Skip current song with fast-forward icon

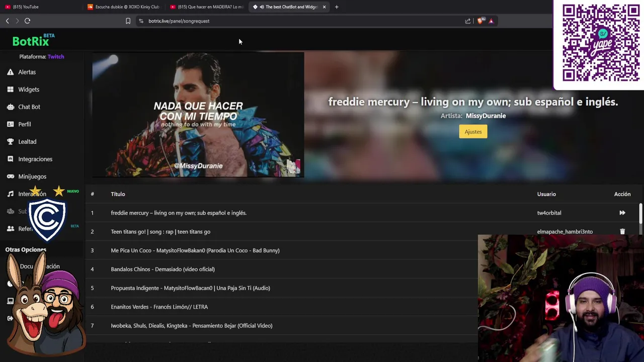[x=622, y=213]
